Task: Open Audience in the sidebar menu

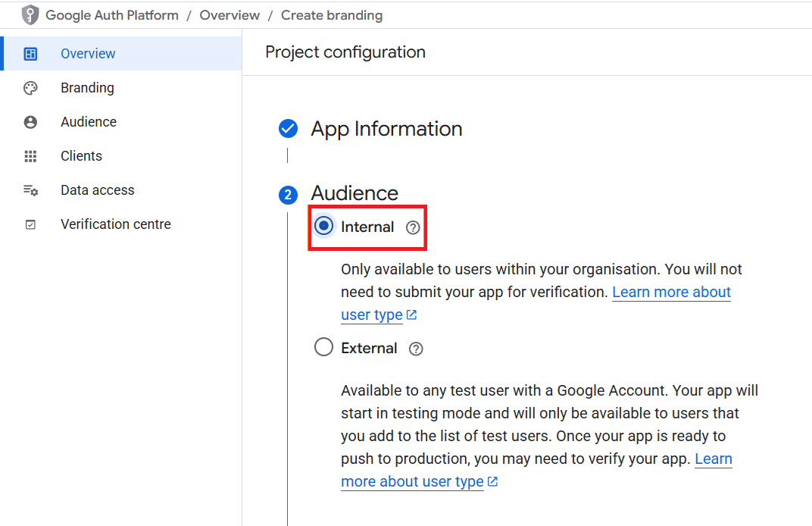Action: [122, 122]
